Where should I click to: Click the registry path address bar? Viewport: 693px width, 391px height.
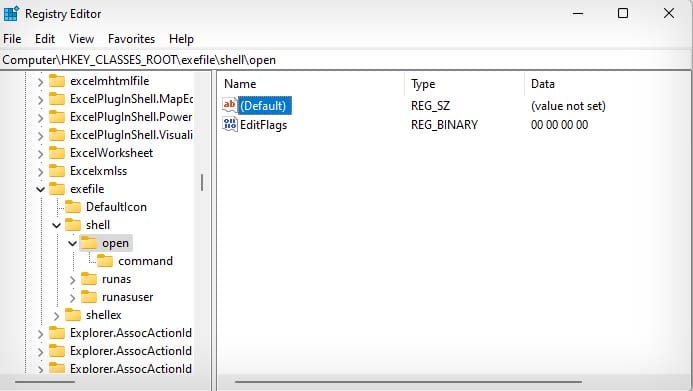pos(346,60)
